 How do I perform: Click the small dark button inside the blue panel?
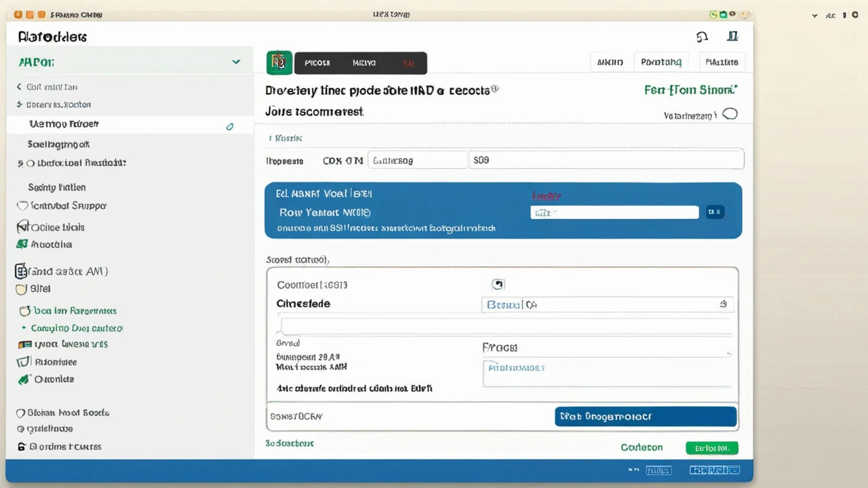[x=715, y=212]
